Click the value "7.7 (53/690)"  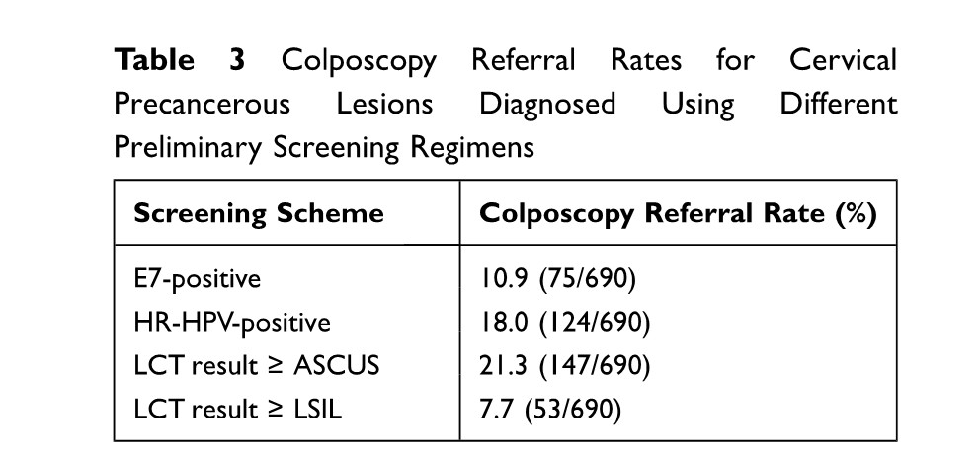[550, 409]
